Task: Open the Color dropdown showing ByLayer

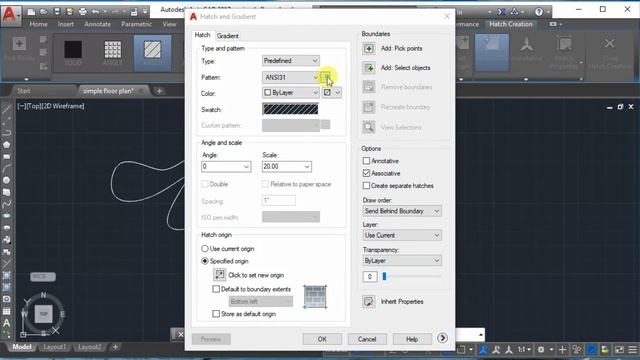Action: [291, 93]
